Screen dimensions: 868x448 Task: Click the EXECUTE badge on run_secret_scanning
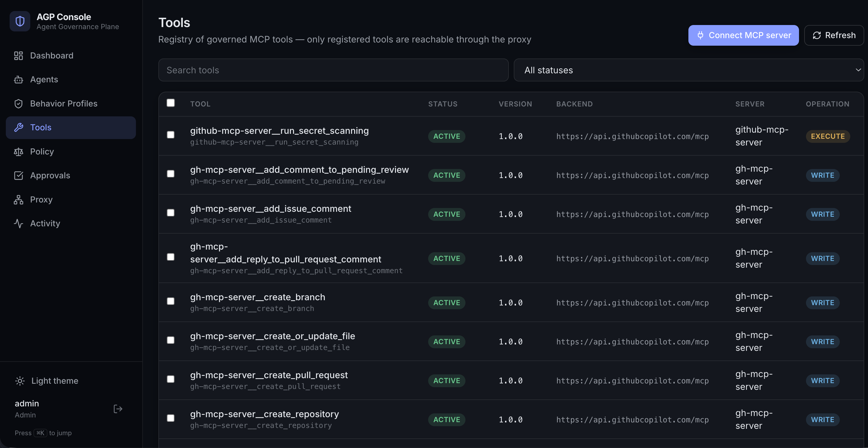[828, 136]
